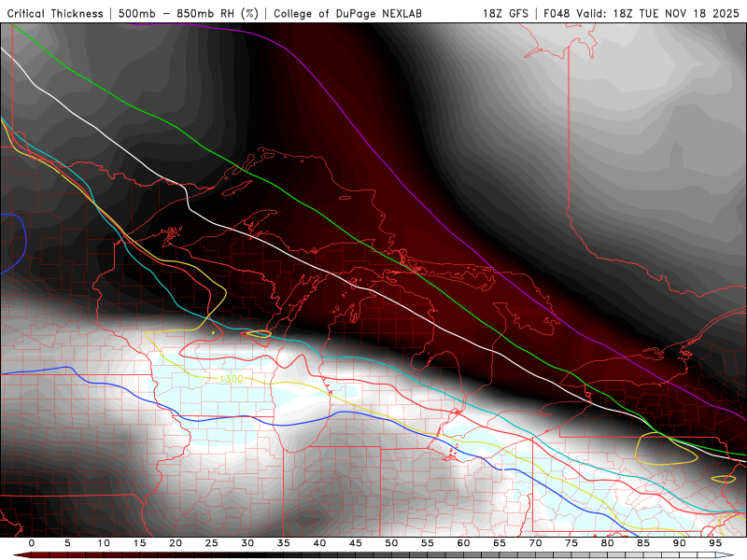Click the colorbar value "60"
The image size is (747, 560).
[463, 543]
